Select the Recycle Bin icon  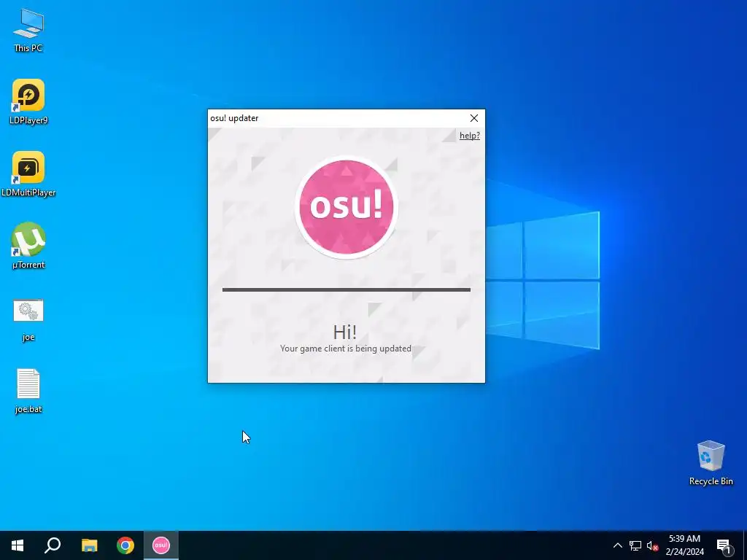point(711,463)
